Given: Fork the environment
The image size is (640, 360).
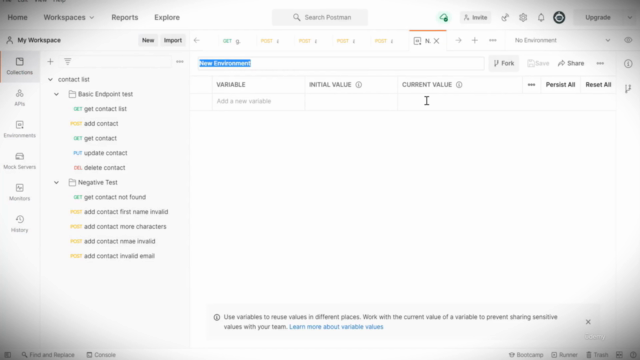Looking at the screenshot, I should pos(504,63).
